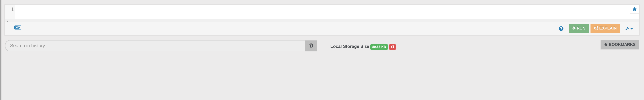Click EXPLAIN to analyze the query
This screenshot has width=644, height=100.
coord(605,28)
